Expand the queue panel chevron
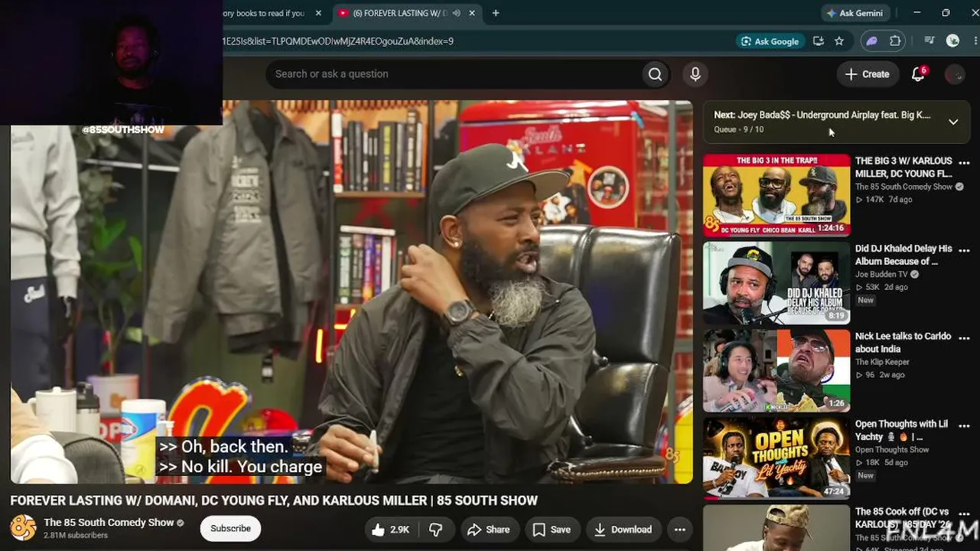Image resolution: width=980 pixels, height=551 pixels. 953,122
